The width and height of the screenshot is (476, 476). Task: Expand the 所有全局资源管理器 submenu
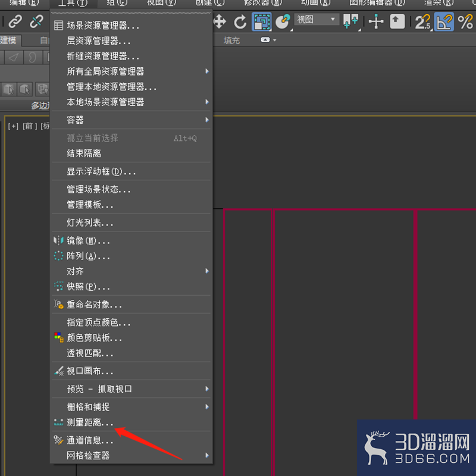click(131, 71)
